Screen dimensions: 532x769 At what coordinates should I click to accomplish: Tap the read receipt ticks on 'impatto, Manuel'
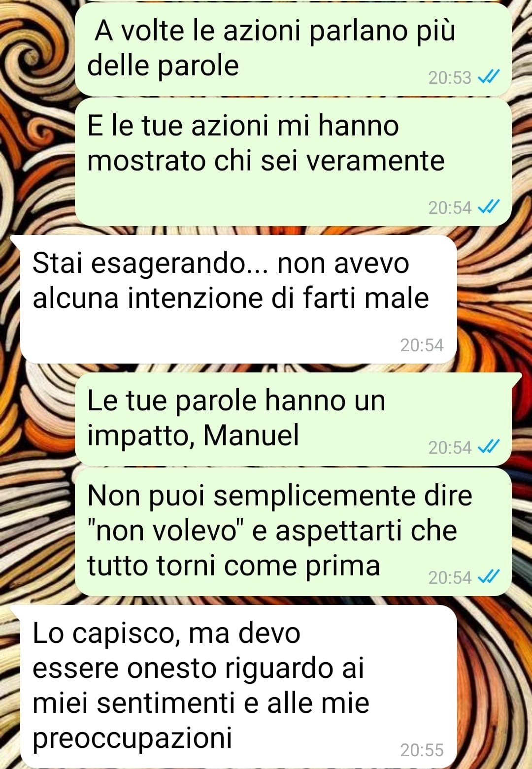click(489, 446)
